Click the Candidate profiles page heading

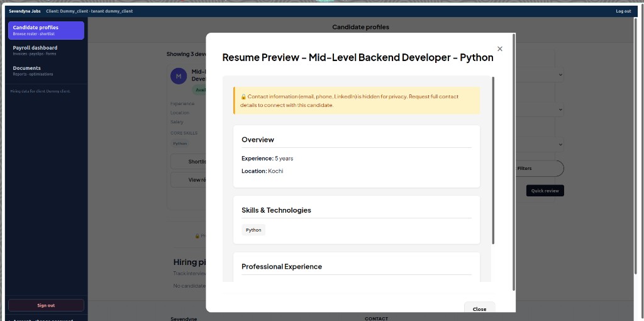pos(360,27)
